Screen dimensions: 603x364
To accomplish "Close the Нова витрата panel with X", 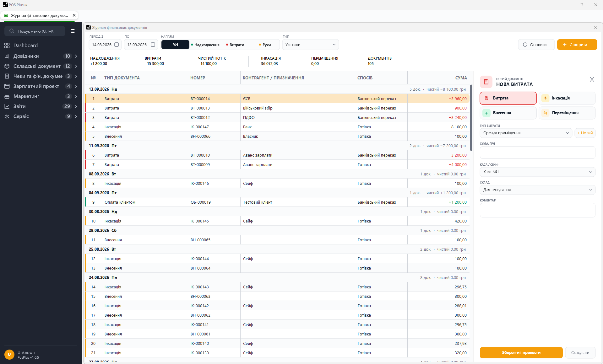I will pyautogui.click(x=592, y=80).
